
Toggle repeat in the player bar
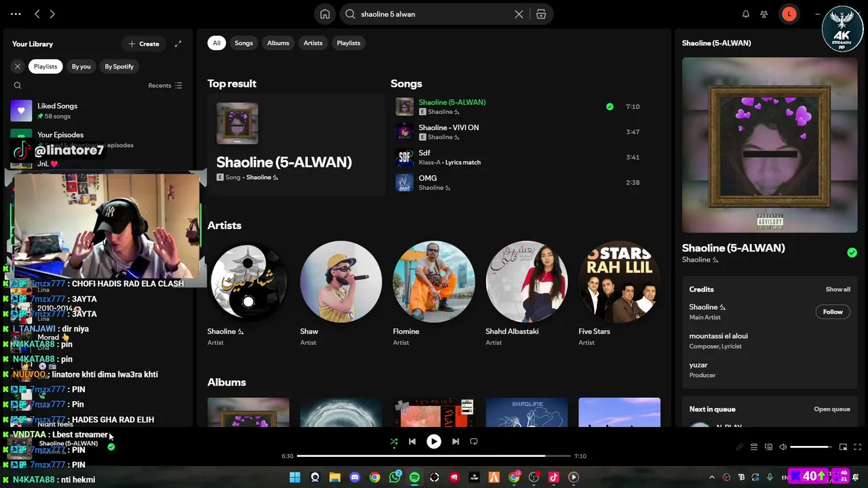[474, 442]
